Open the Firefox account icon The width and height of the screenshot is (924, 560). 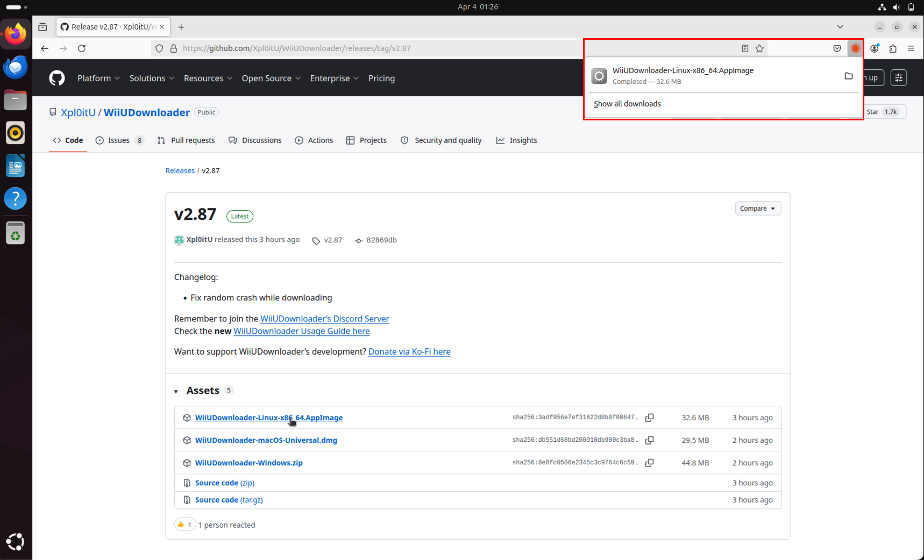875,48
